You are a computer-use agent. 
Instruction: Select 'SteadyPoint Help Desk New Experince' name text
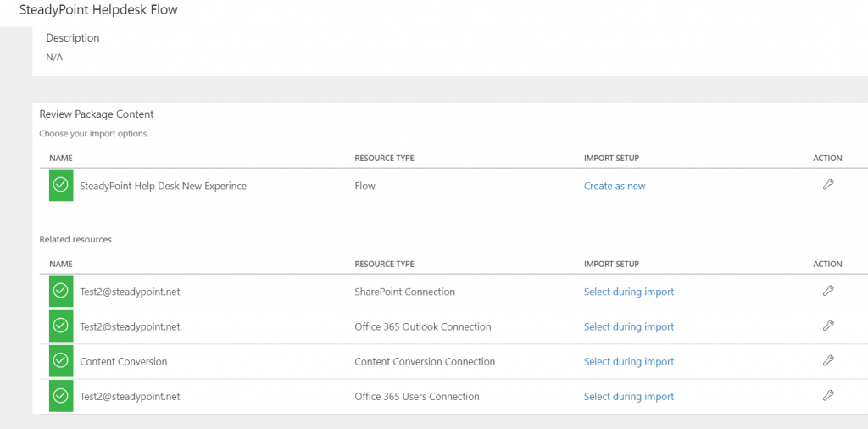tap(164, 186)
